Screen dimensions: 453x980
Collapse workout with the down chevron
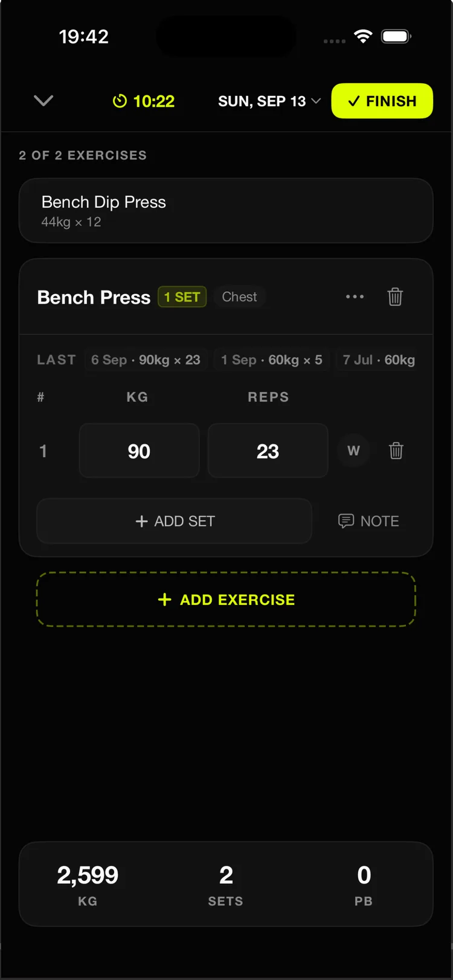click(43, 101)
